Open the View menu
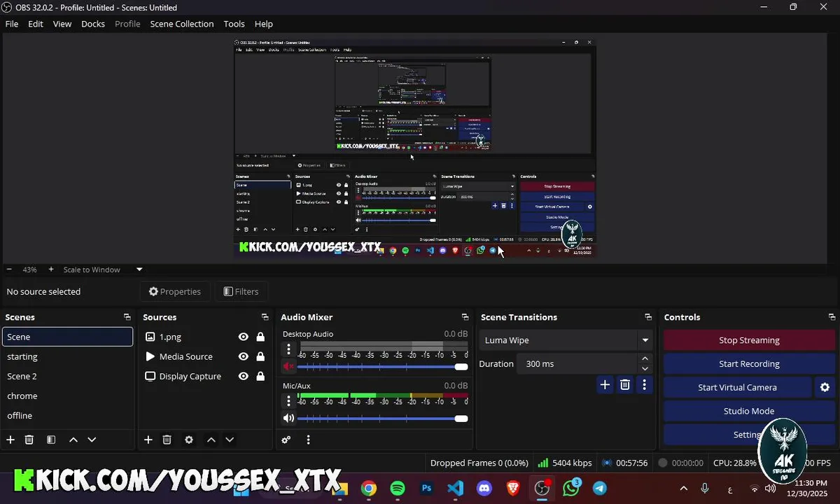Image resolution: width=840 pixels, height=504 pixels. 62,24
